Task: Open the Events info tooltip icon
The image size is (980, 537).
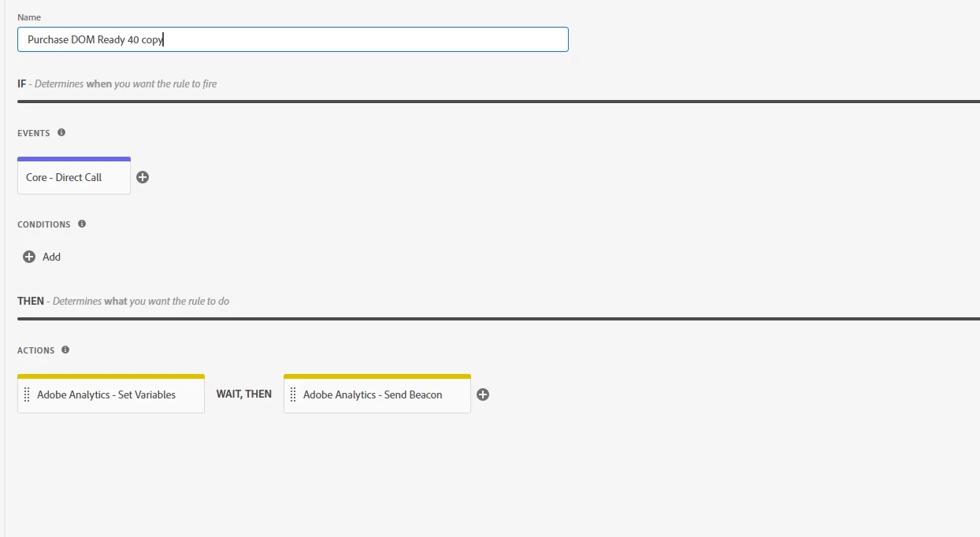Action: pos(61,132)
